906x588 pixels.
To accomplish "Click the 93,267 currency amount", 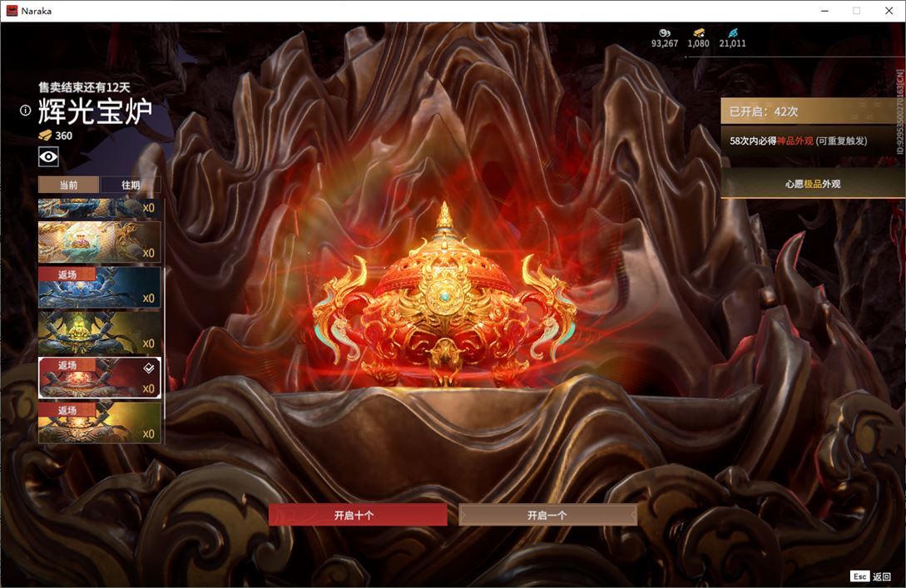I will click(x=665, y=43).
